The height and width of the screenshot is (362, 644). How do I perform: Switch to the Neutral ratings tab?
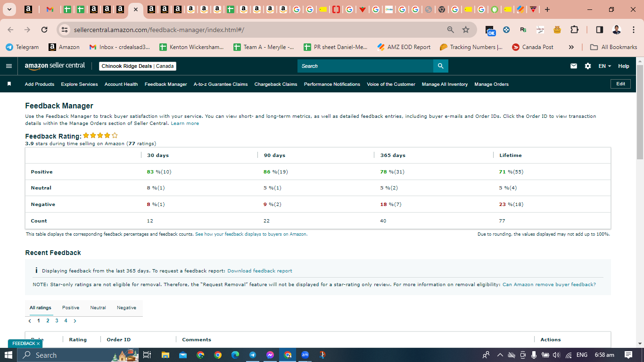98,308
